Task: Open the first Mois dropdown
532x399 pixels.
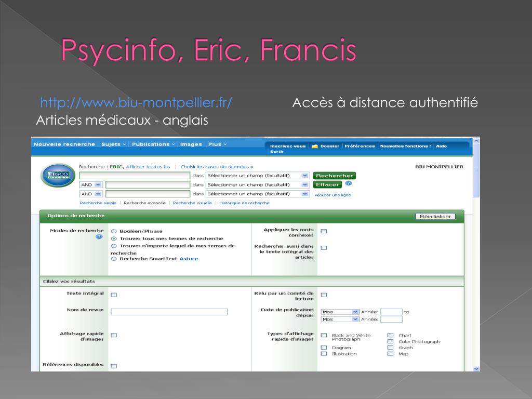Action: tap(340, 312)
